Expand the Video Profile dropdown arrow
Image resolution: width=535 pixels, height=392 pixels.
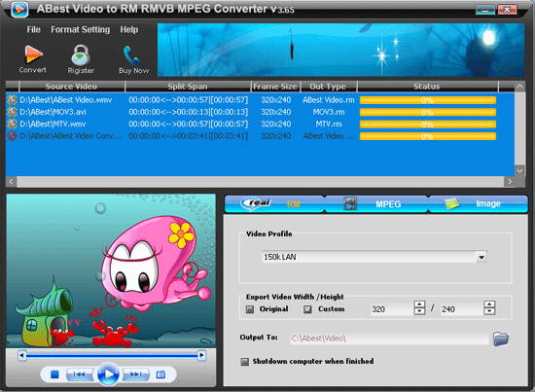(x=481, y=257)
